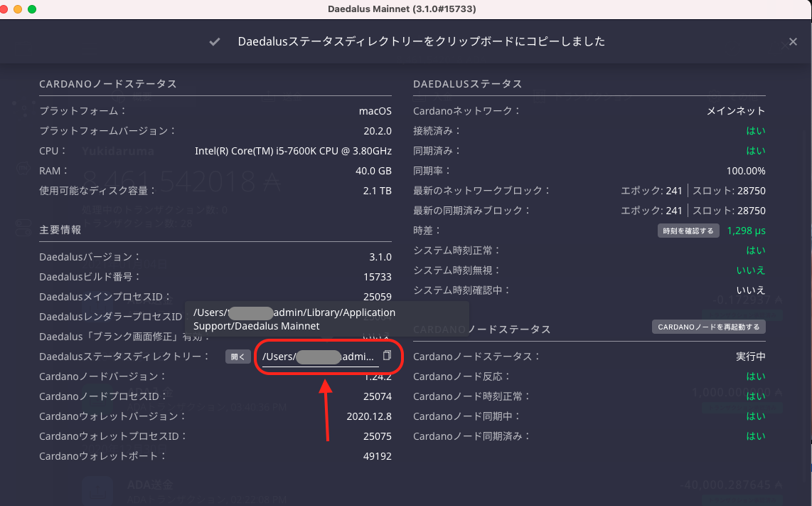Click the white システム時刻確認中 いいえ value

[x=751, y=290]
